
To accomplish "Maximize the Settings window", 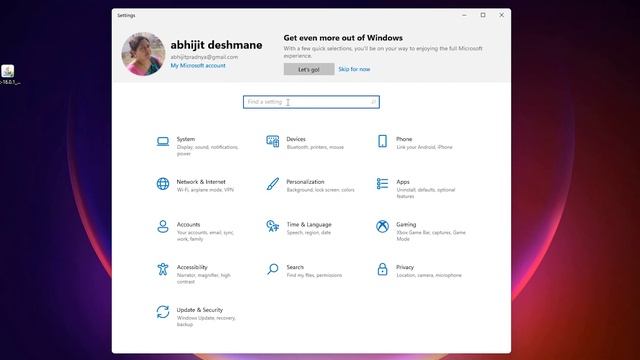I will (483, 15).
